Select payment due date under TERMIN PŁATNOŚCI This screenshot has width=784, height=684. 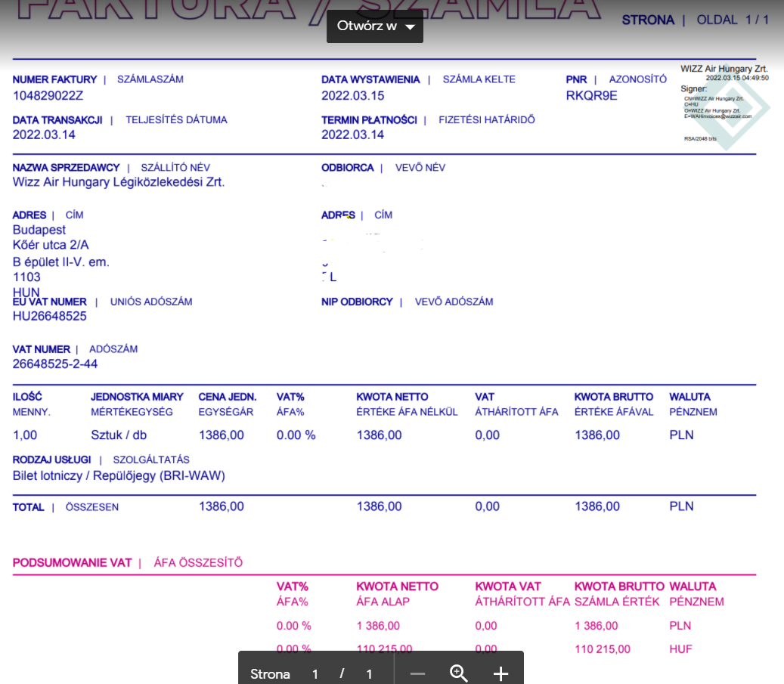[352, 135]
